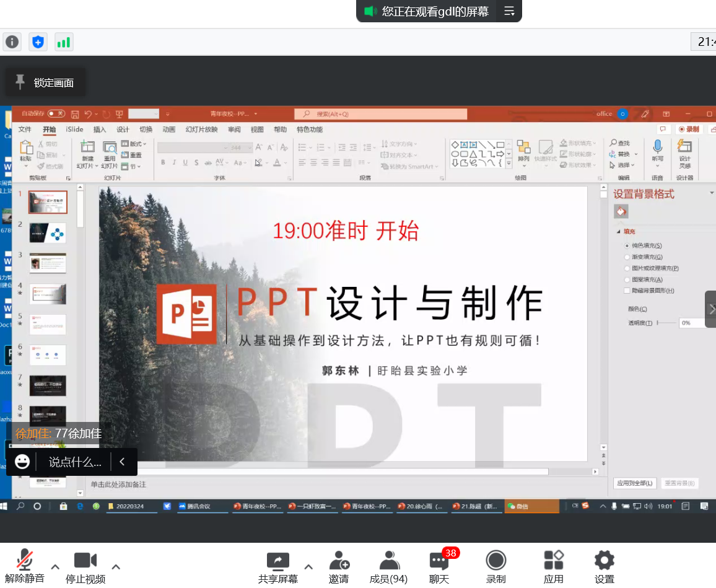Screen dimensions: 716x588
Task: Open the meeting info icon
Action: (x=12, y=43)
